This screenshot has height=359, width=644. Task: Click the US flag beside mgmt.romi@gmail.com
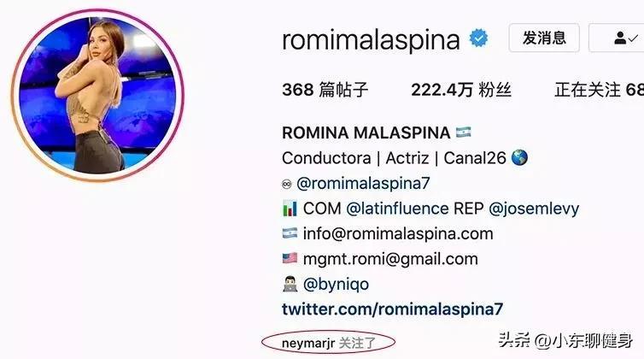(x=290, y=259)
